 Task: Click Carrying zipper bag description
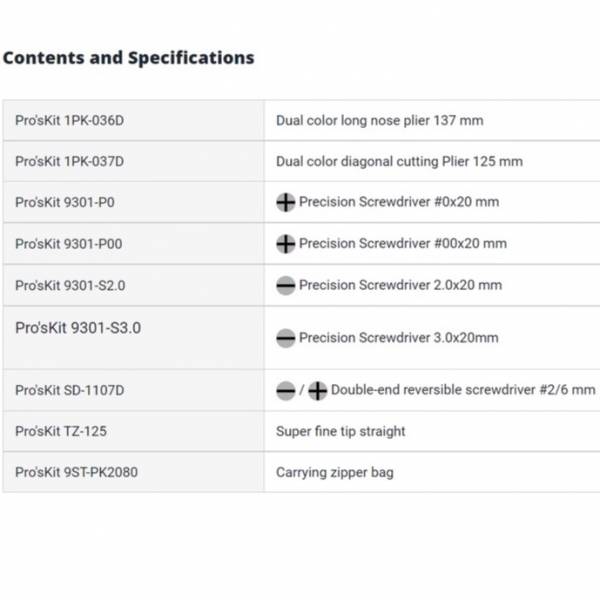tap(335, 472)
